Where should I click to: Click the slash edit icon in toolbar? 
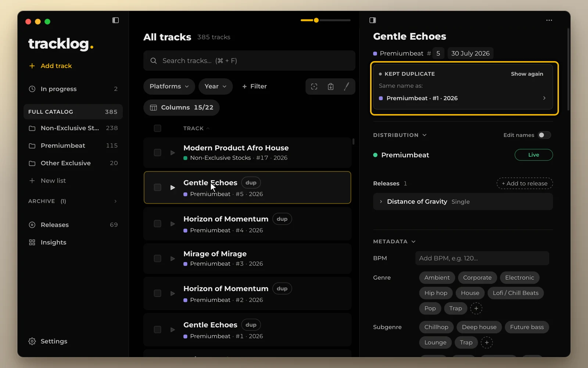(x=347, y=86)
